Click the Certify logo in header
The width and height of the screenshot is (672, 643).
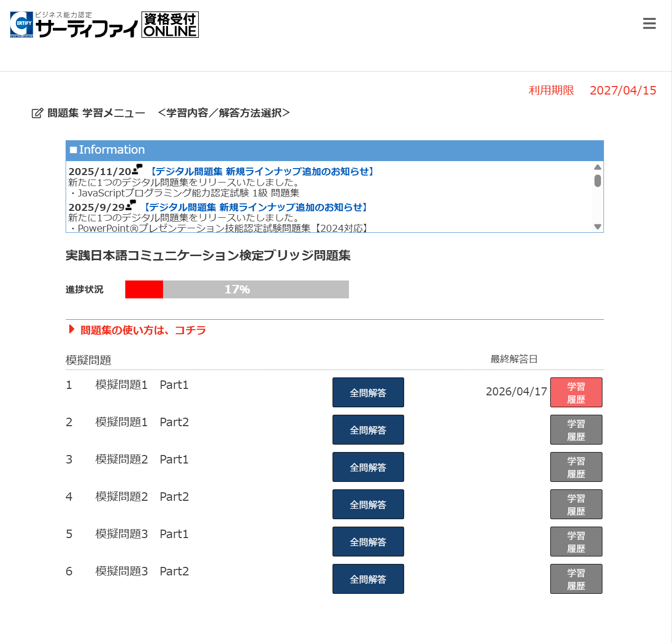click(74, 25)
